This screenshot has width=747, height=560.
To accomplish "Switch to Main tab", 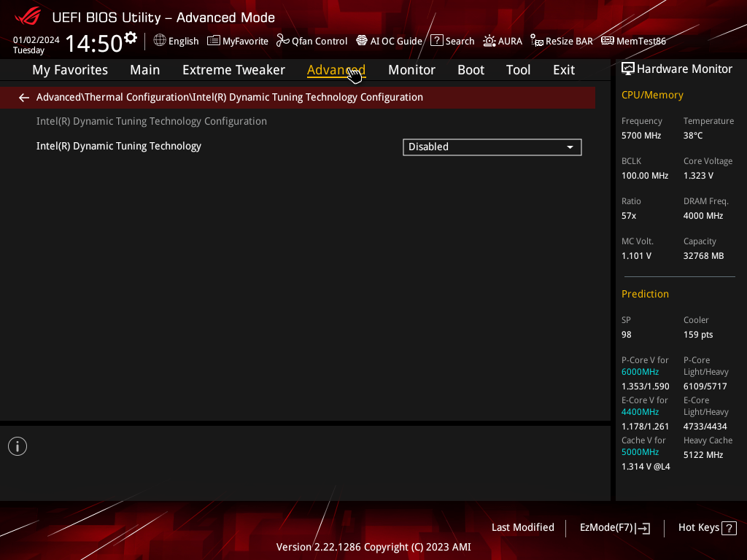I will (145, 70).
